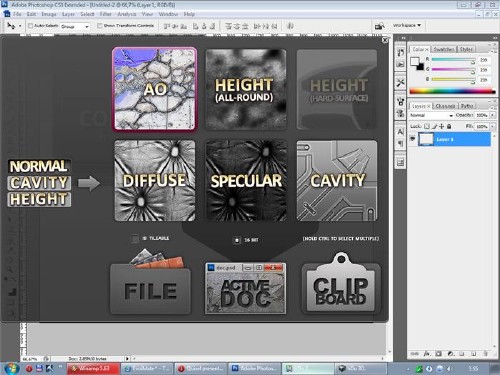Open the Filter menu

coord(105,14)
